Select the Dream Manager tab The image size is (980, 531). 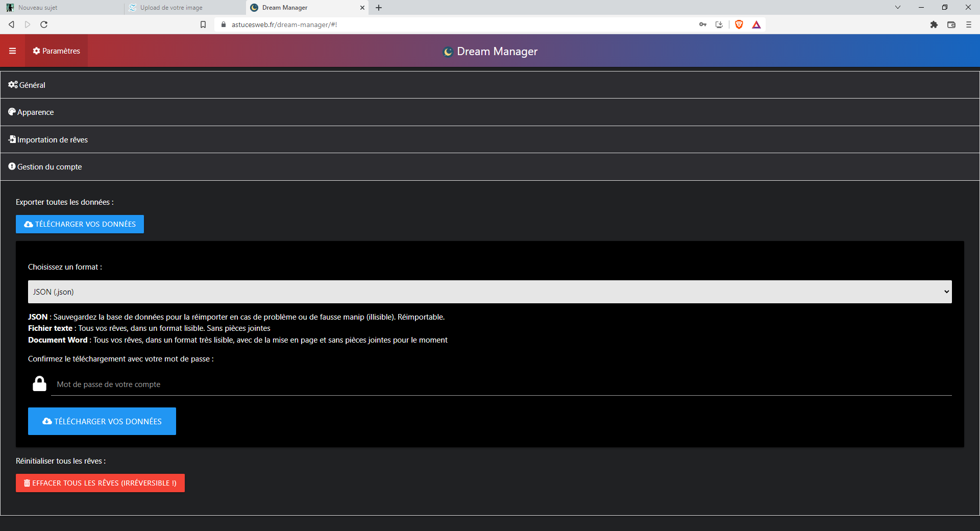click(306, 8)
